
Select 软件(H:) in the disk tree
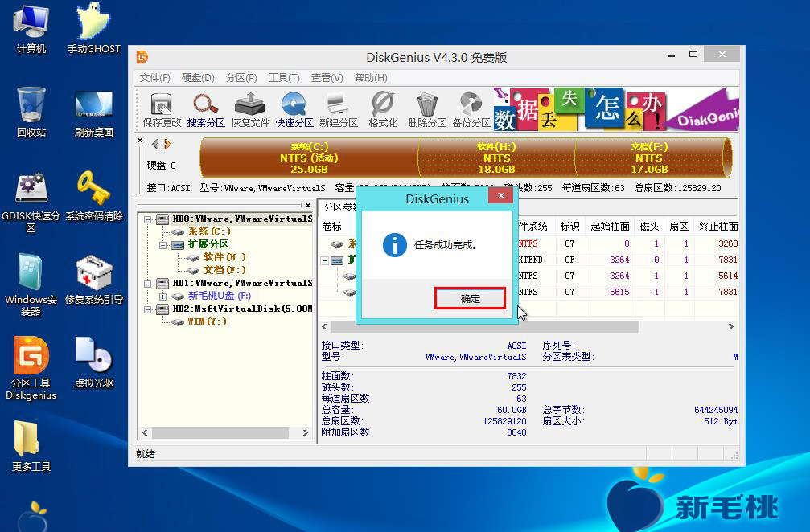click(224, 257)
